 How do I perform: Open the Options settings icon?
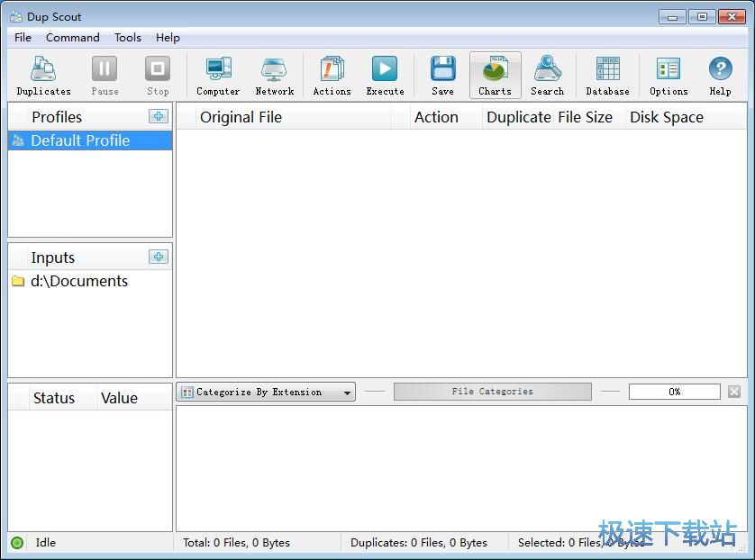click(x=668, y=76)
